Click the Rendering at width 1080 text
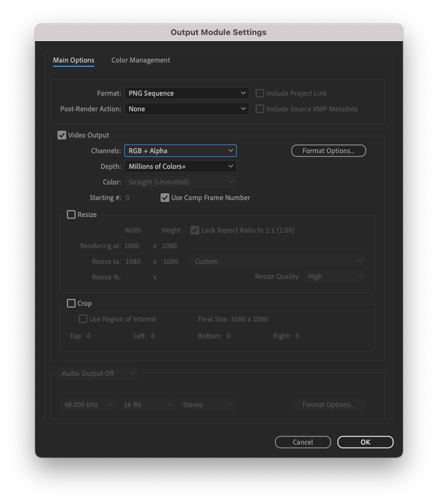438x504 pixels. (132, 246)
